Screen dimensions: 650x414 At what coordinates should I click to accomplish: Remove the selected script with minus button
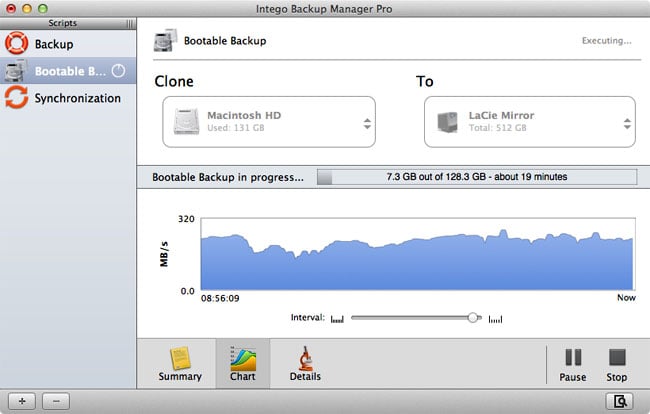pyautogui.click(x=56, y=401)
